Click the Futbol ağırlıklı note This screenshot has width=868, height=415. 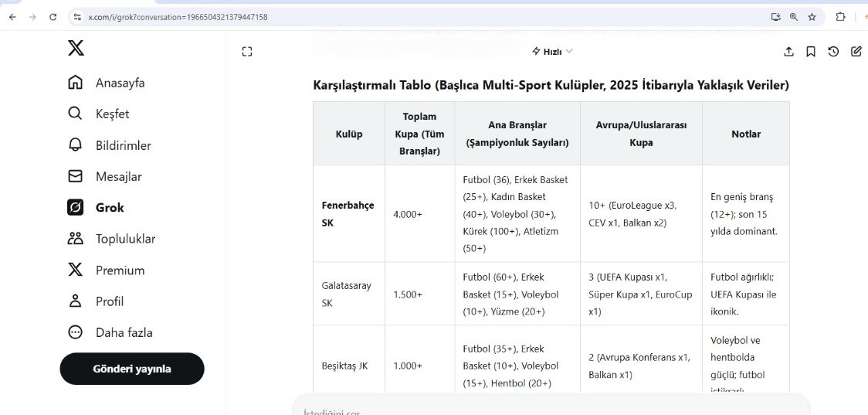point(746,294)
